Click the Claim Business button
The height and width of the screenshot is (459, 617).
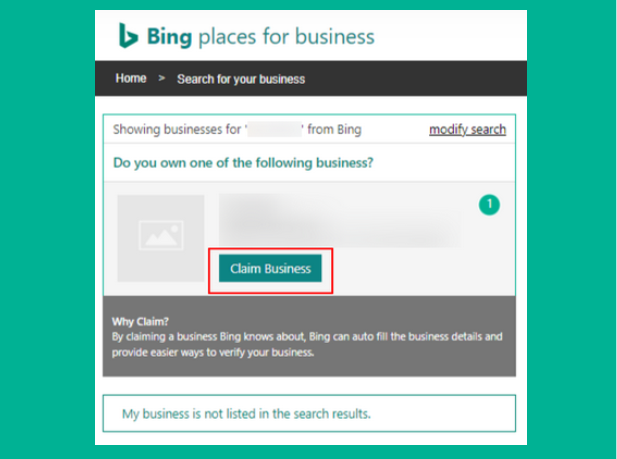(x=270, y=268)
